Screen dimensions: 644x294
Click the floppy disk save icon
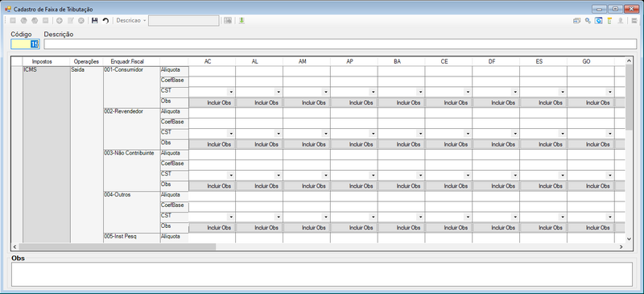click(x=94, y=21)
